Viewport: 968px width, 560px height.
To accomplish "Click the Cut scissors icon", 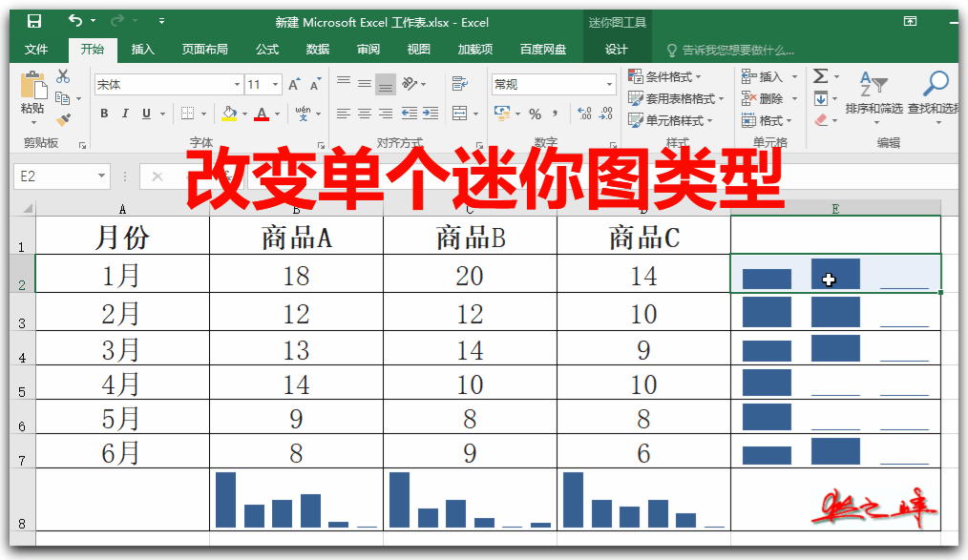I will coord(63,76).
